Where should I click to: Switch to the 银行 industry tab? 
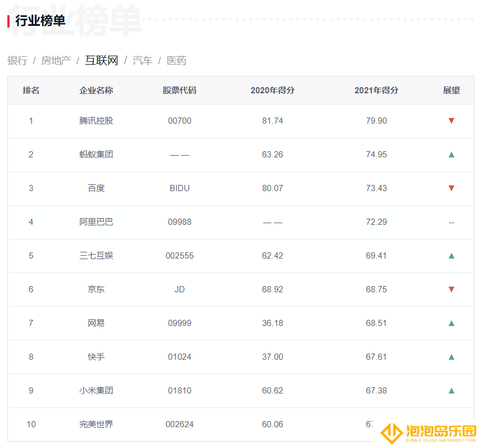click(17, 60)
